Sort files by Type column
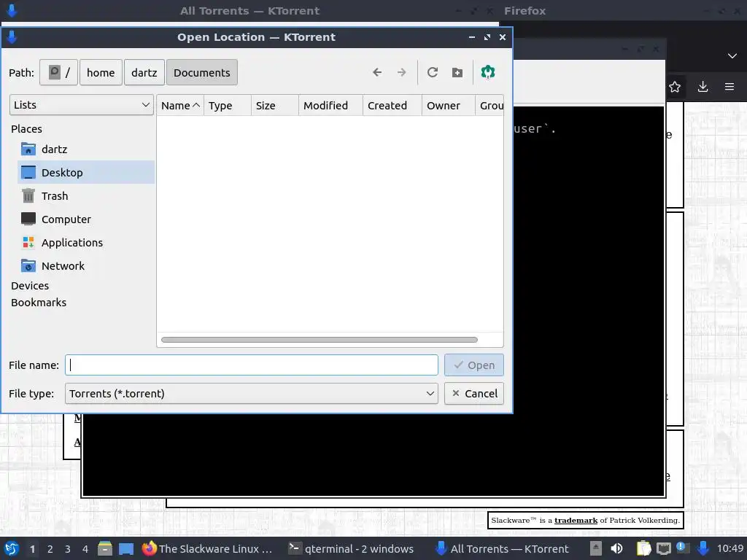This screenshot has height=560, width=747. point(228,105)
